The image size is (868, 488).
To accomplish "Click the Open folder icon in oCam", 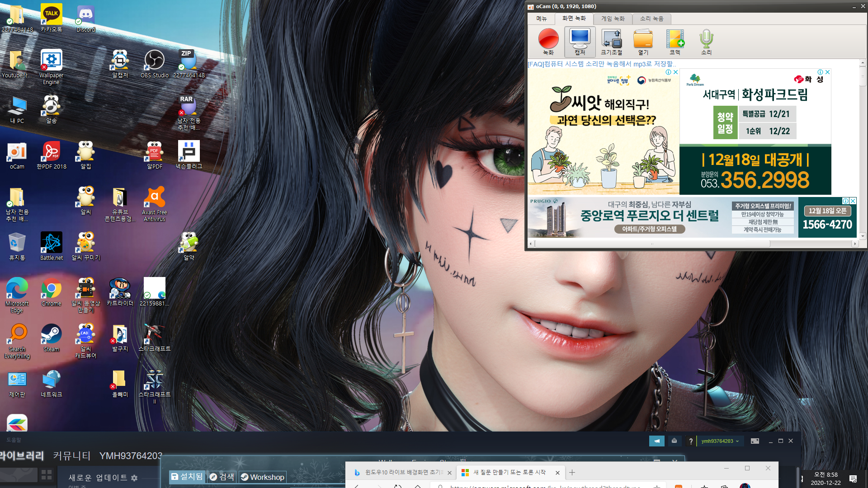I will coord(643,39).
